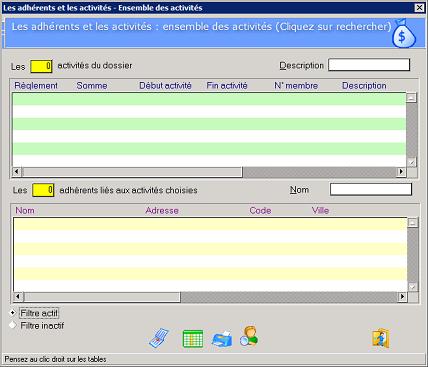Click the money bag dollar icon

coord(404,33)
